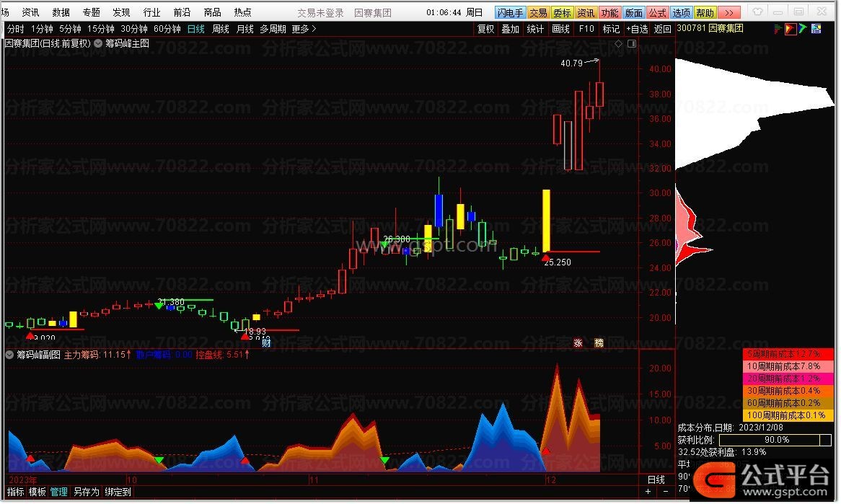
Task: Zoom in chart with plus button
Action: pyautogui.click(x=648, y=492)
